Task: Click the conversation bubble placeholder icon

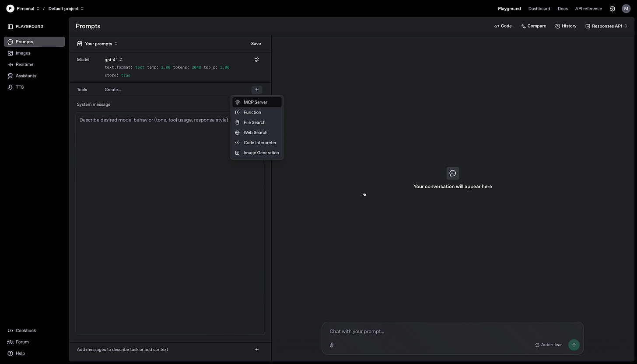Action: [453, 173]
